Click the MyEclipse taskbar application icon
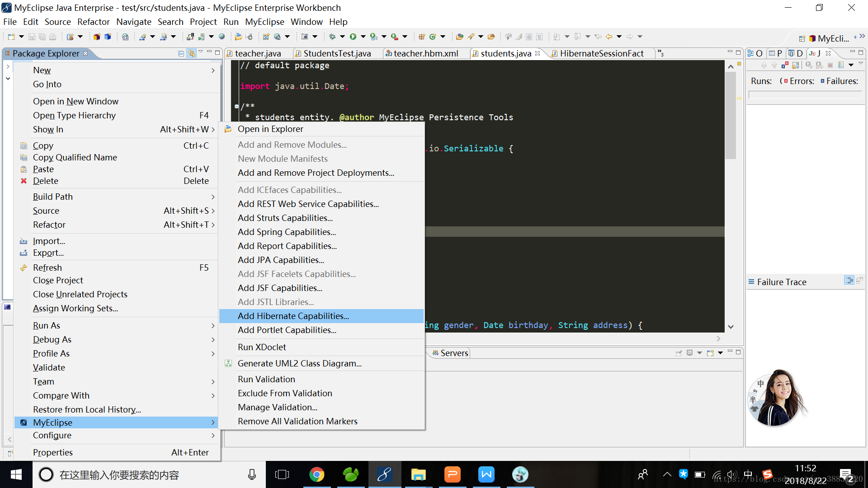The width and height of the screenshot is (868, 488). click(384, 474)
